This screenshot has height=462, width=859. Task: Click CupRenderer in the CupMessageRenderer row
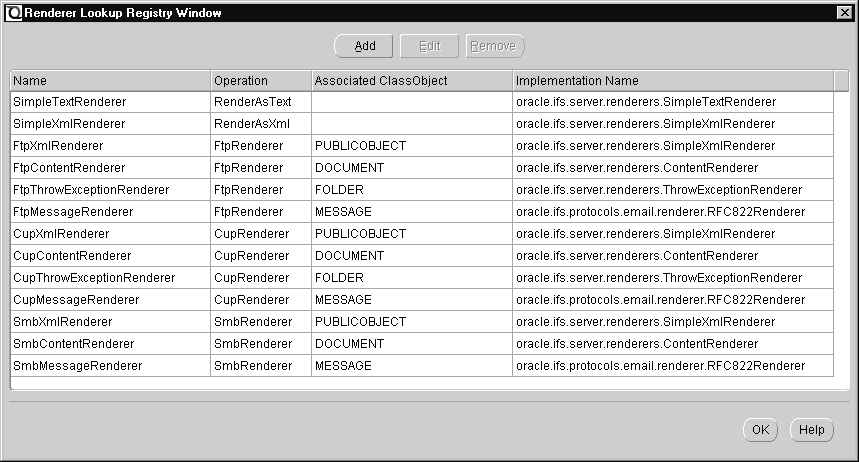(x=261, y=300)
